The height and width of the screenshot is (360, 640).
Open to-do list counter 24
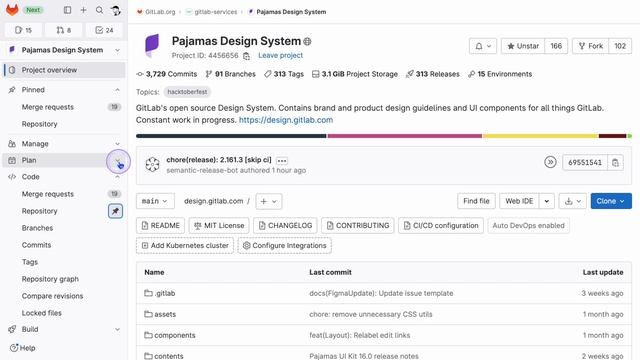104,30
